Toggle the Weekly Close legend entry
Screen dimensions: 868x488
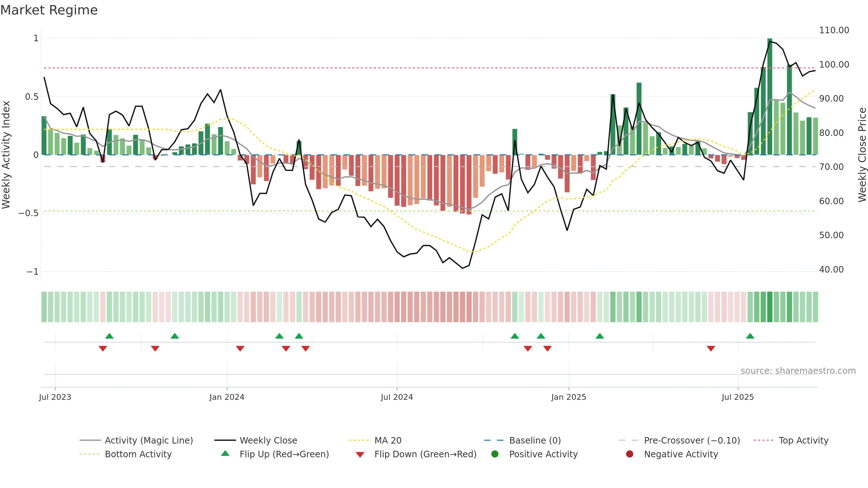[256, 440]
